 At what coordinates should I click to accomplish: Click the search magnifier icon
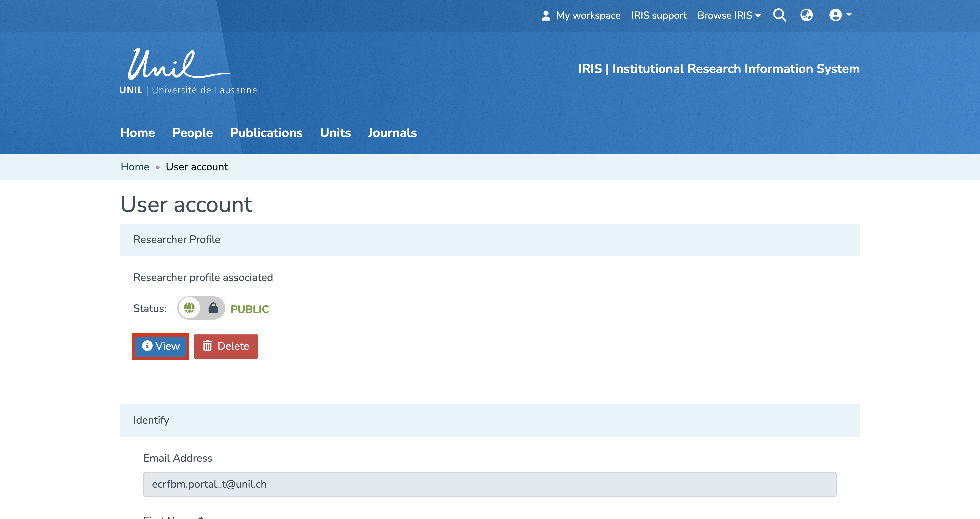click(x=779, y=15)
